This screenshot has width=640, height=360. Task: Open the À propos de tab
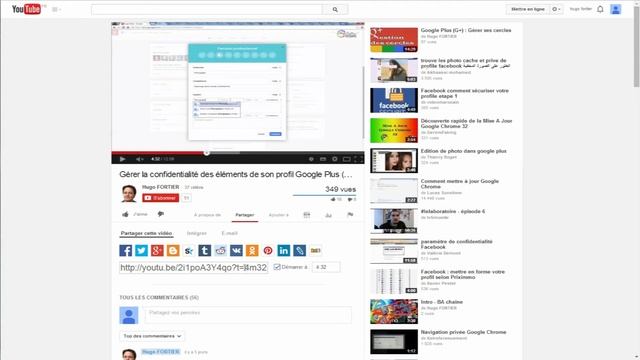pos(207,215)
